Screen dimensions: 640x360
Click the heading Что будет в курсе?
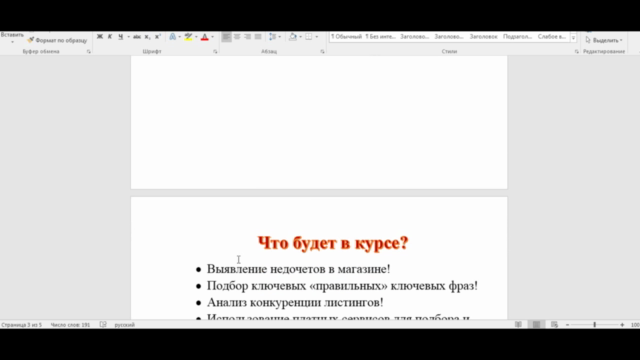(x=333, y=243)
